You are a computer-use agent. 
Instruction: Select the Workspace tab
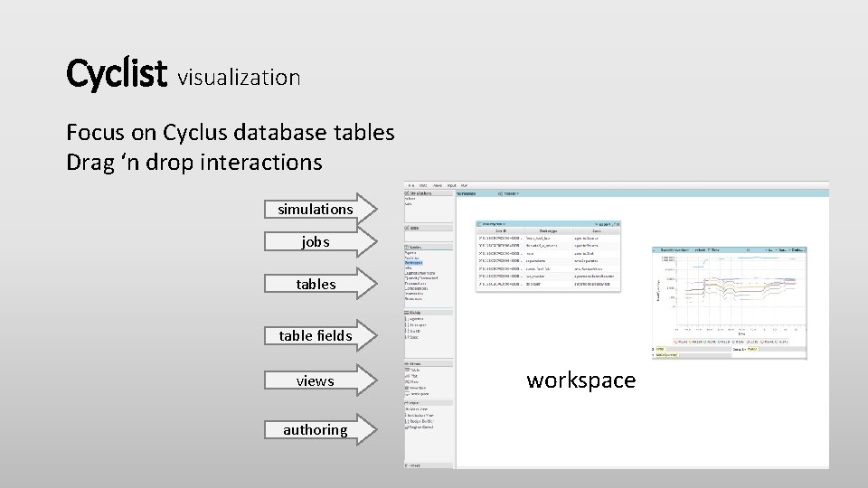coord(467,193)
